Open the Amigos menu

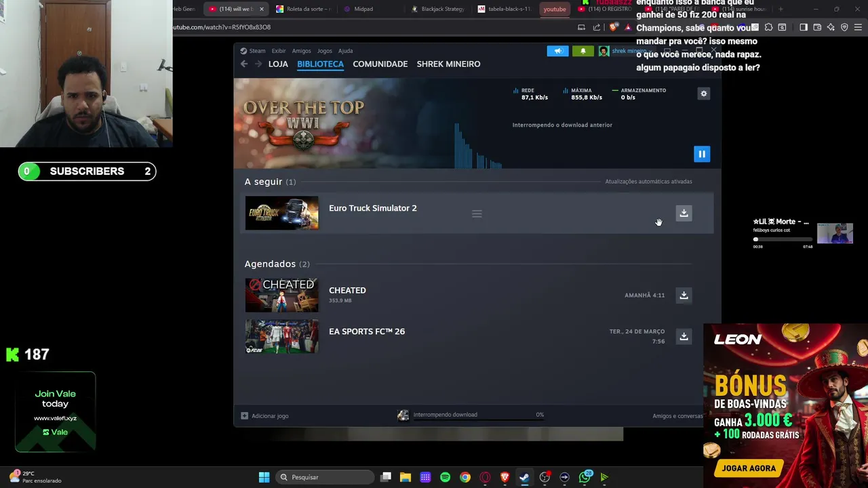301,51
